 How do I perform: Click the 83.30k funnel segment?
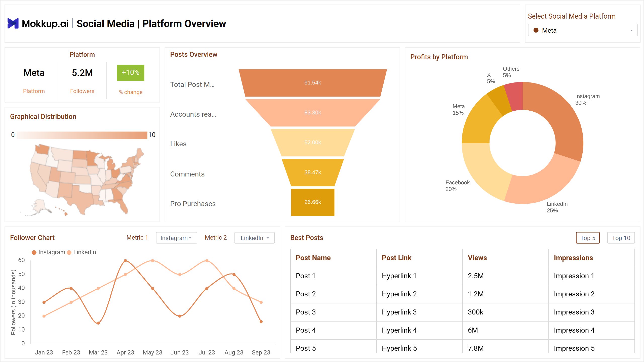click(313, 113)
